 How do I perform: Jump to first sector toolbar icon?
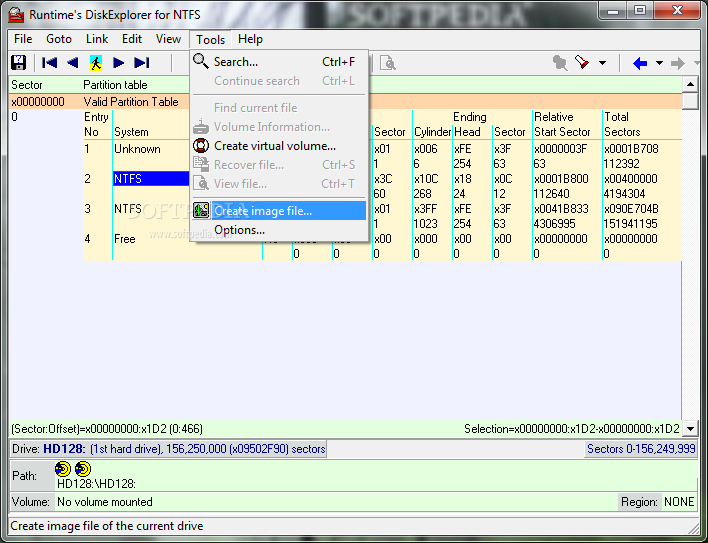pyautogui.click(x=49, y=63)
